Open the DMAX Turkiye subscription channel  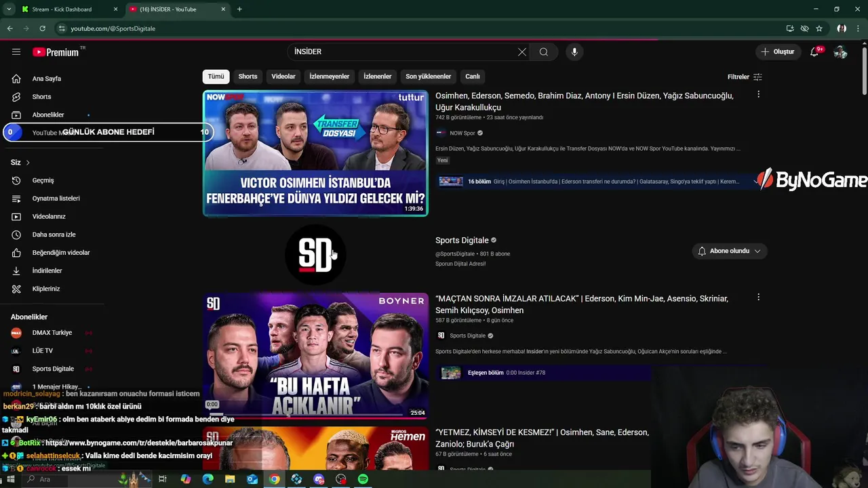[51, 333]
